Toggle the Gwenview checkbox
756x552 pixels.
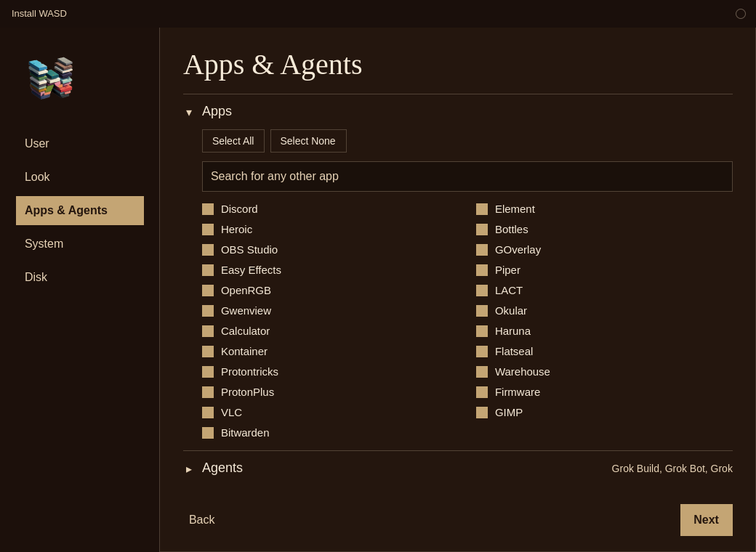pyautogui.click(x=208, y=311)
